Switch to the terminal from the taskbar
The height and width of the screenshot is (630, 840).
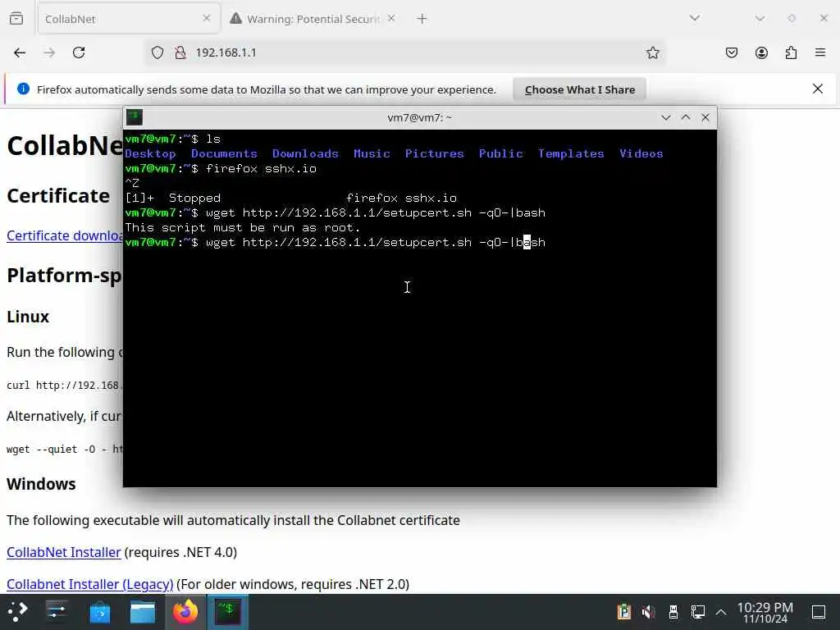pyautogui.click(x=228, y=612)
